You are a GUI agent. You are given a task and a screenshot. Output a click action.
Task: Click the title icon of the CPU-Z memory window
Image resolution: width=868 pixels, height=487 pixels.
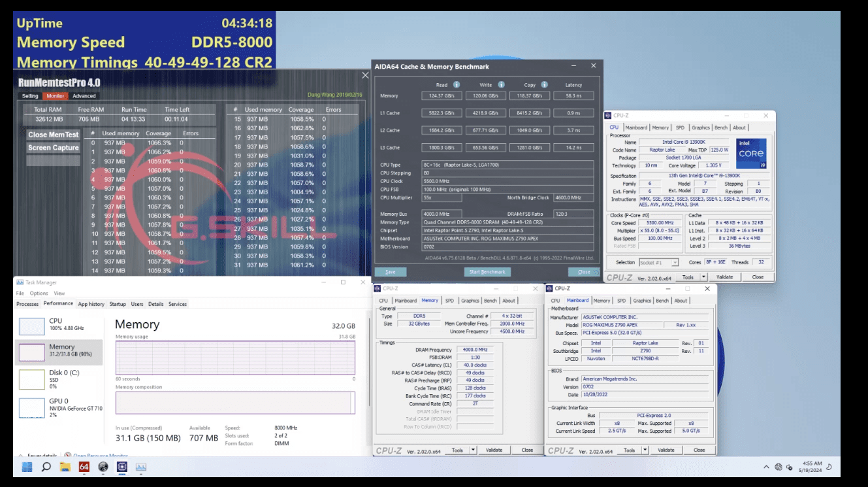click(378, 288)
